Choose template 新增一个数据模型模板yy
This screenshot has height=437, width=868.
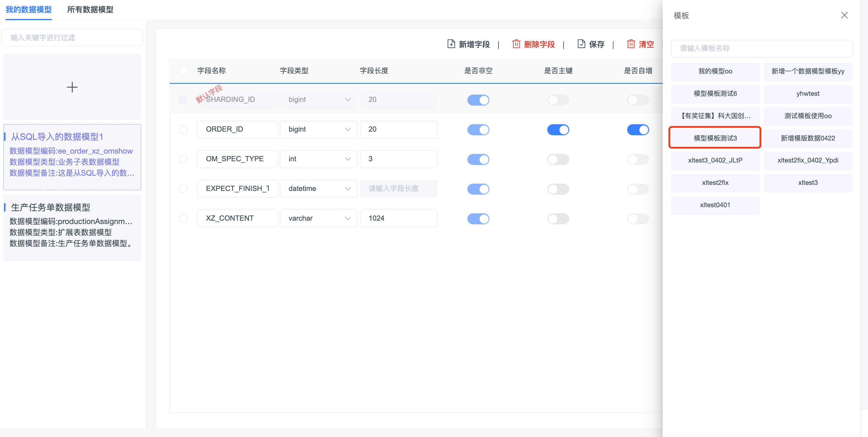click(x=808, y=71)
